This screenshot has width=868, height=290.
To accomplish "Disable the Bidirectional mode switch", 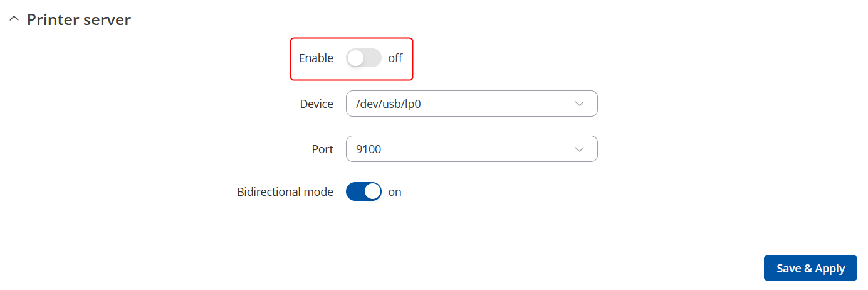I will point(363,191).
